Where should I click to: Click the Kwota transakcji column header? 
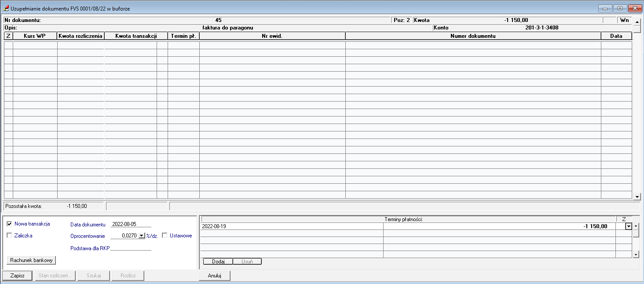click(x=136, y=36)
